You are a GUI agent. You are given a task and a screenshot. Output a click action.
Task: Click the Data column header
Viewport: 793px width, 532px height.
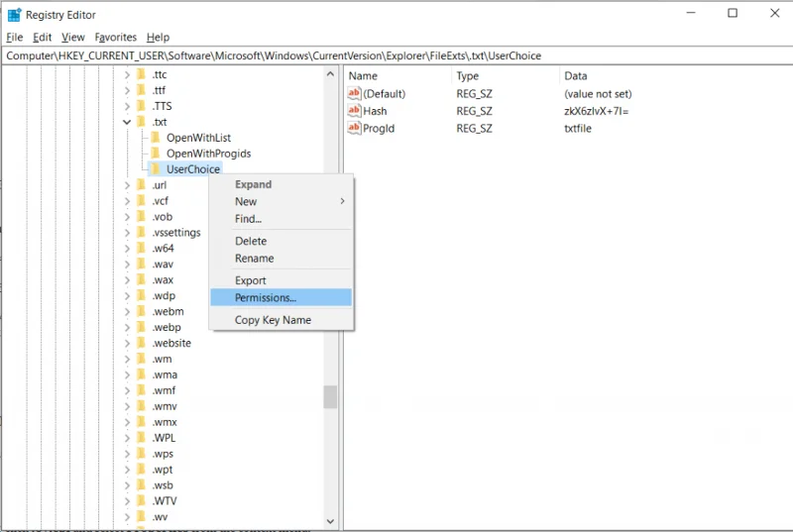pos(676,75)
